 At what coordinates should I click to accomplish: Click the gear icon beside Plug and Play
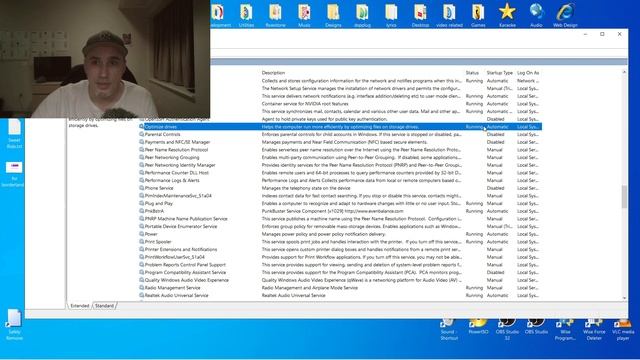click(x=141, y=203)
